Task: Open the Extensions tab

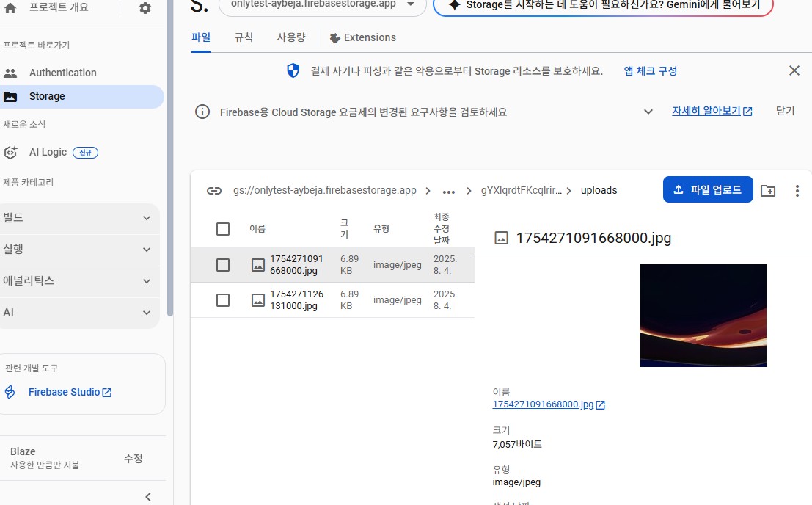Action: 363,38
